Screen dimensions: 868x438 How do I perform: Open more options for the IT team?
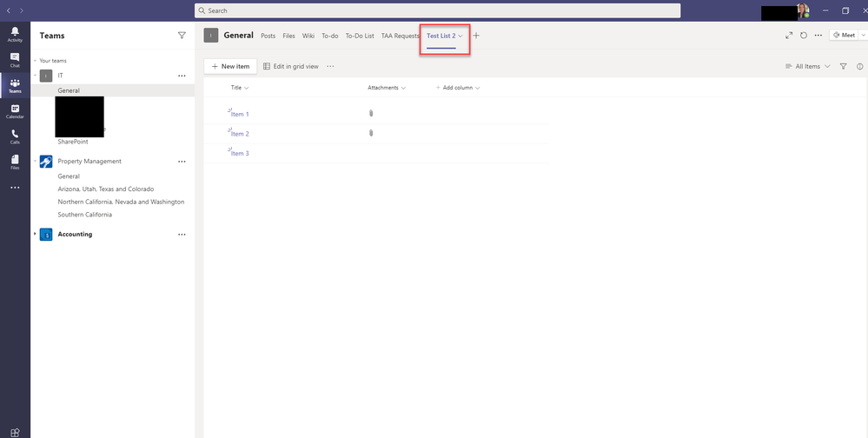182,76
